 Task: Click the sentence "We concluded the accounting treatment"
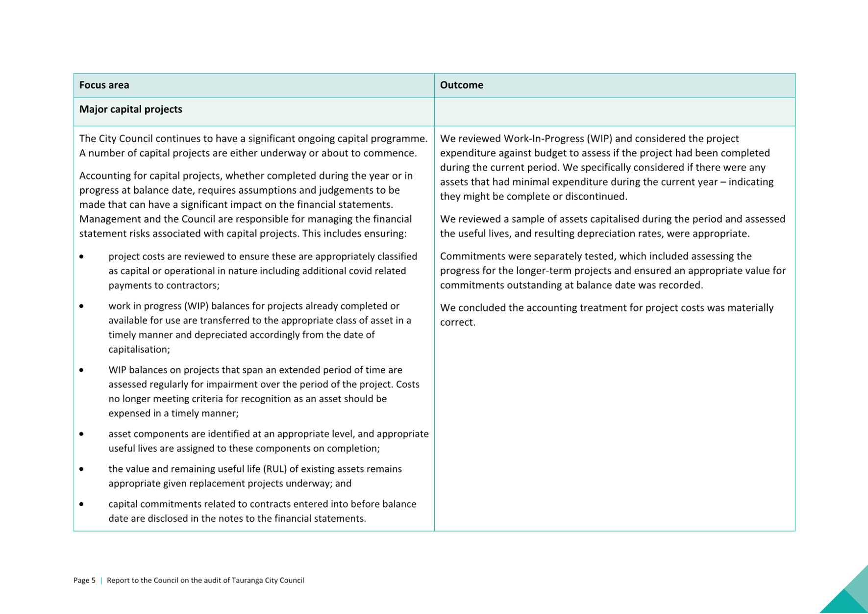pyautogui.click(x=607, y=315)
